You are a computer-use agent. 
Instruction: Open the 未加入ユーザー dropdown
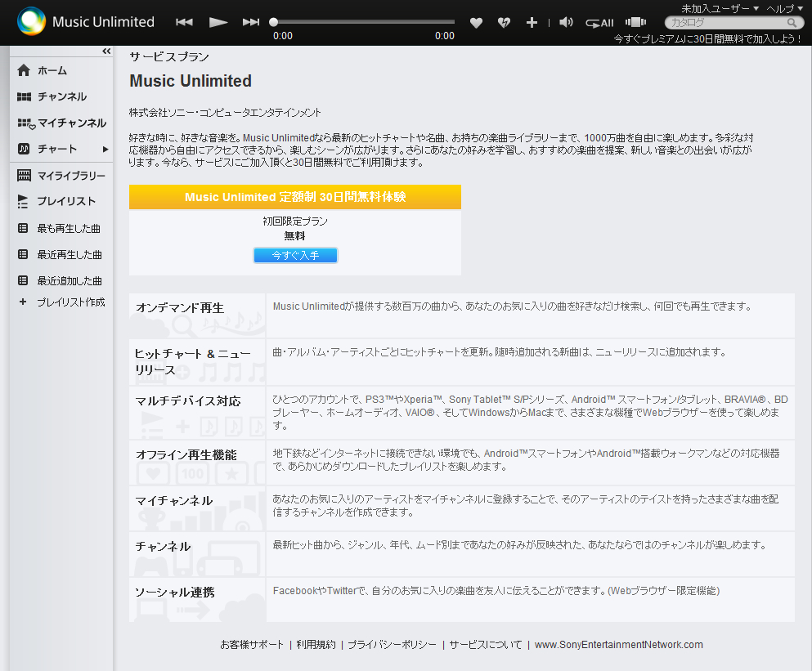coord(720,8)
